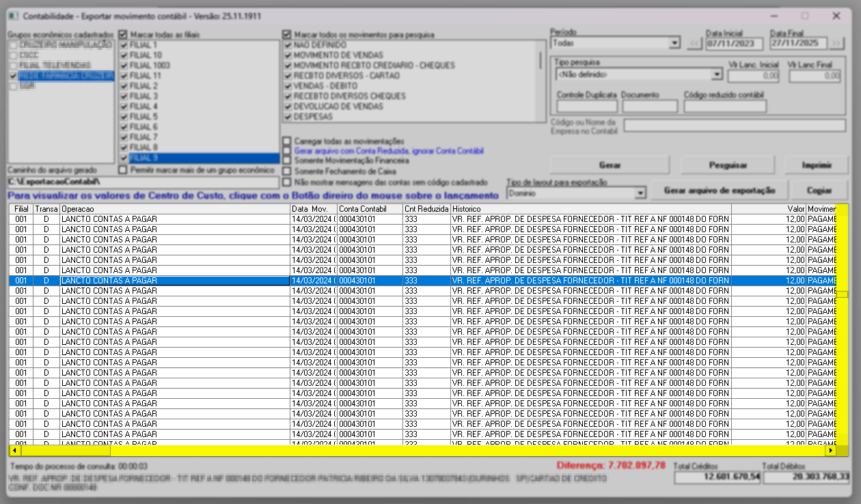Image resolution: width=861 pixels, height=504 pixels.
Task: Click the next period arrow button
Action: tap(837, 44)
